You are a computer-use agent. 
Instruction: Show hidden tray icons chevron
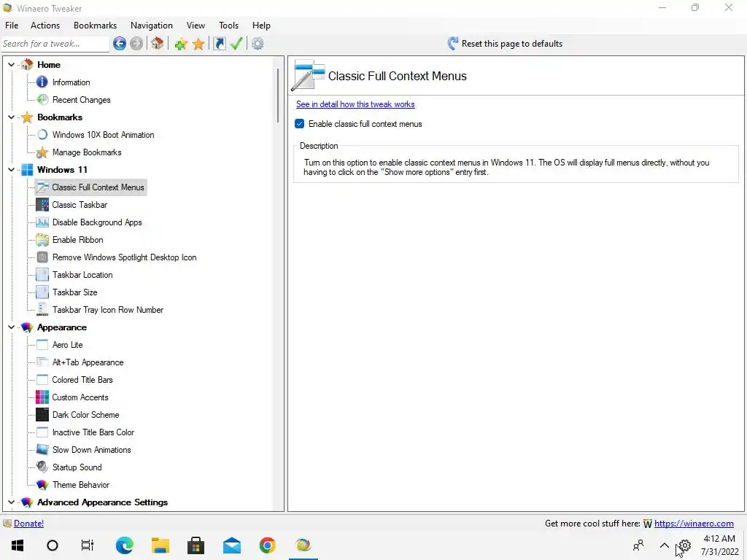click(x=664, y=545)
